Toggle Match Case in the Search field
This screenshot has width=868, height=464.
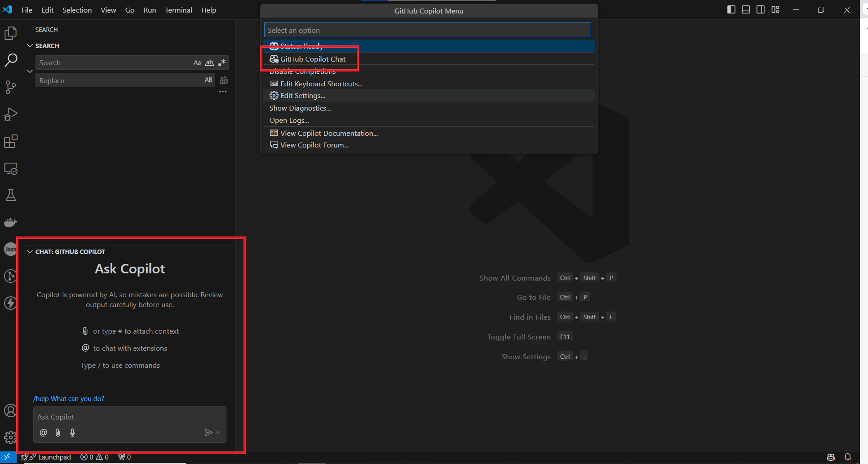pyautogui.click(x=197, y=62)
